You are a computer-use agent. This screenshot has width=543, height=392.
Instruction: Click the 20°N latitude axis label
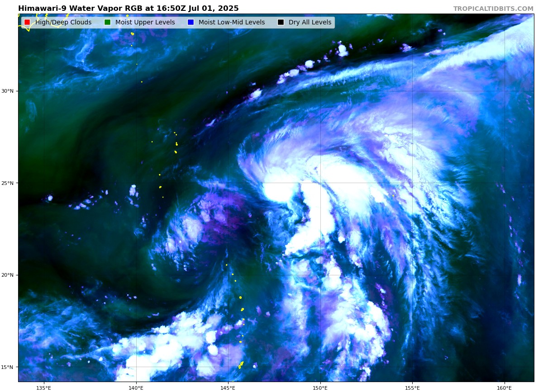8,275
